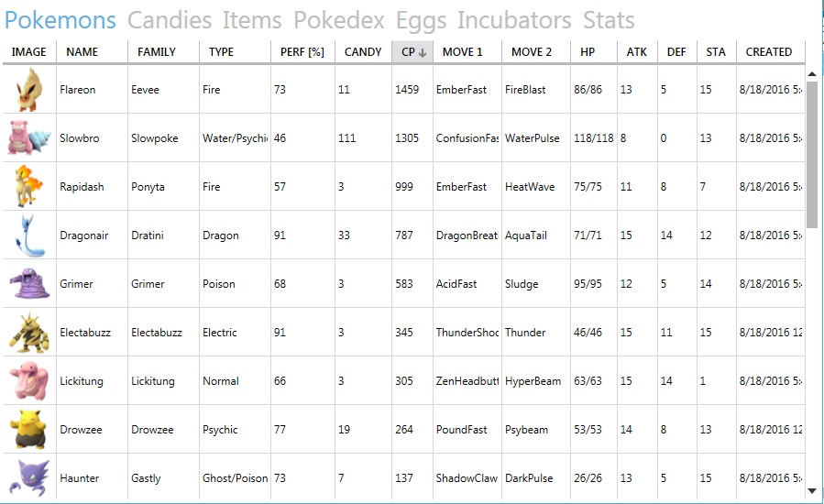Sort table by PERF [%] column

tap(302, 52)
